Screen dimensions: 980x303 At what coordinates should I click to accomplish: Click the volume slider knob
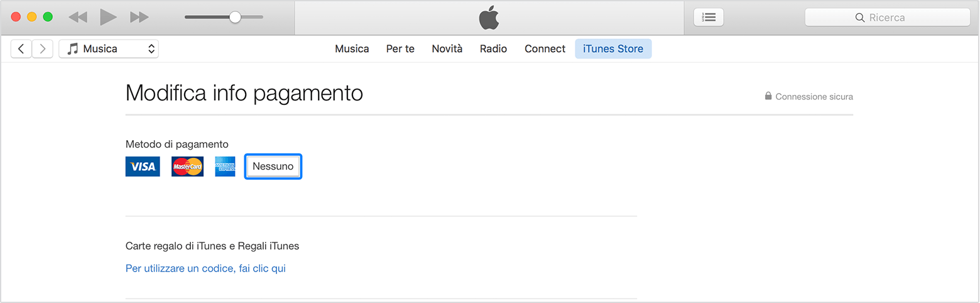point(235,18)
